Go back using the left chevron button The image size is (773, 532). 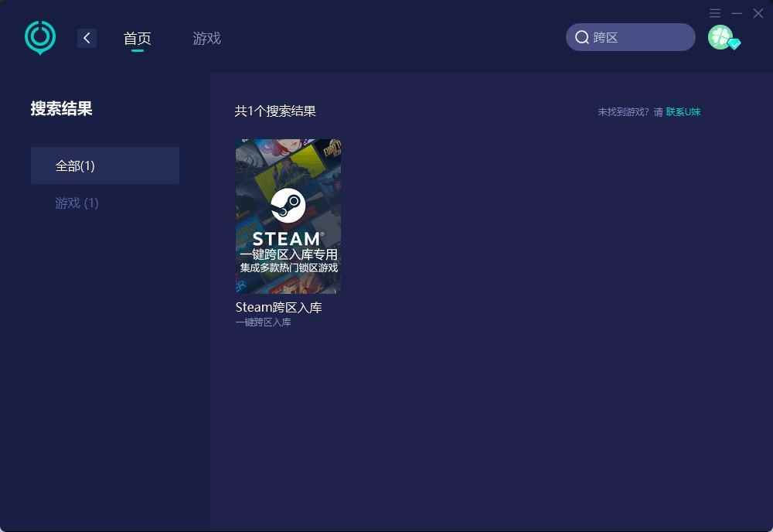pyautogui.click(x=87, y=38)
